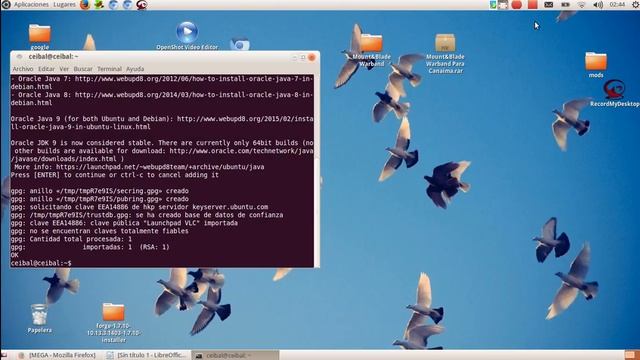This screenshot has height=360, width=640.
Task: Open the Aplicaciones menu
Action: pyautogui.click(x=31, y=4)
